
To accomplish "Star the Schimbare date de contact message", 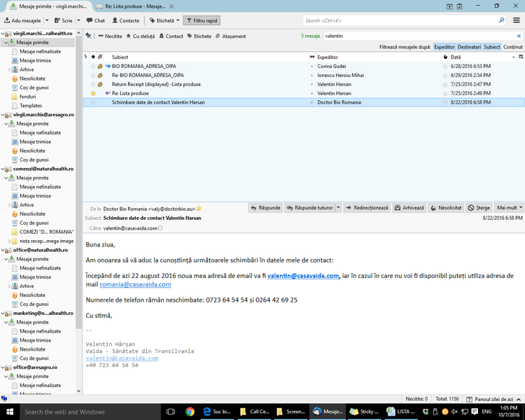I will [x=93, y=102].
